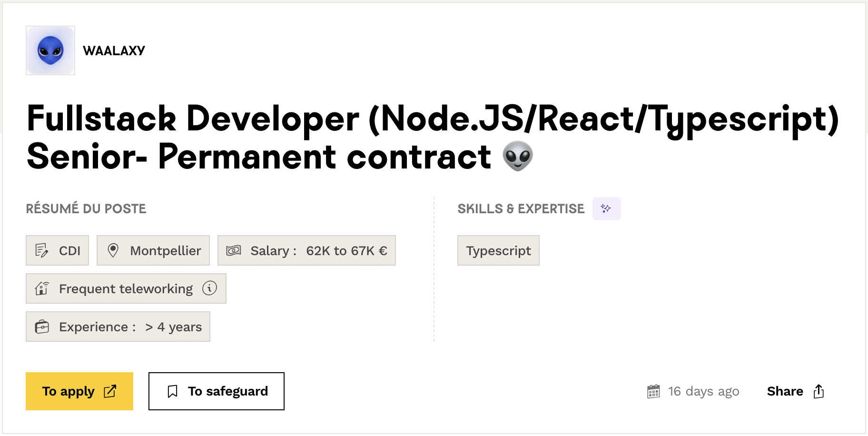The width and height of the screenshot is (868, 436).
Task: Click the briefcase experience icon
Action: pos(42,327)
